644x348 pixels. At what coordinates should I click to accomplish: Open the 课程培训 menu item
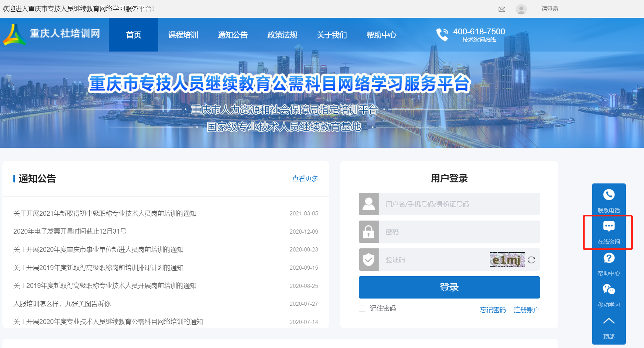point(183,35)
